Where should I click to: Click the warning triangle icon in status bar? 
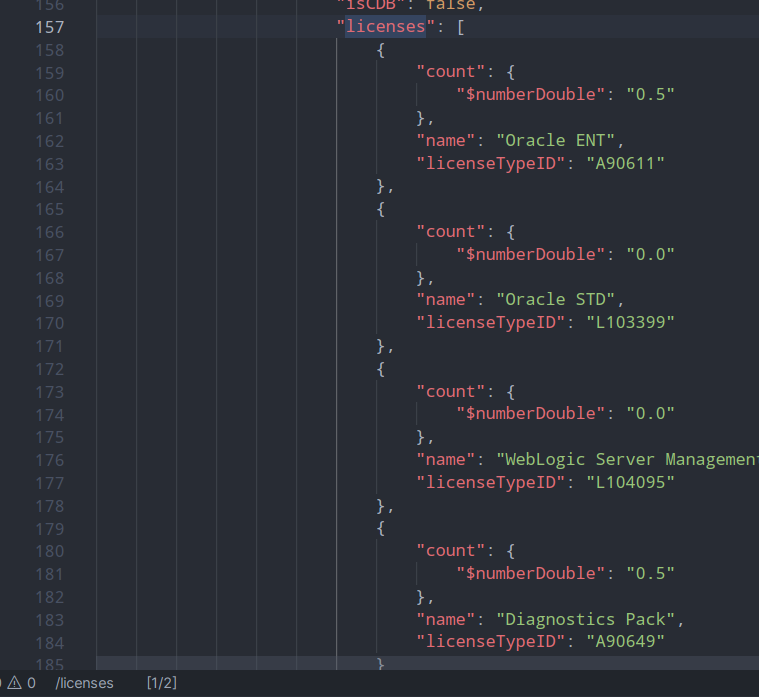[15, 683]
